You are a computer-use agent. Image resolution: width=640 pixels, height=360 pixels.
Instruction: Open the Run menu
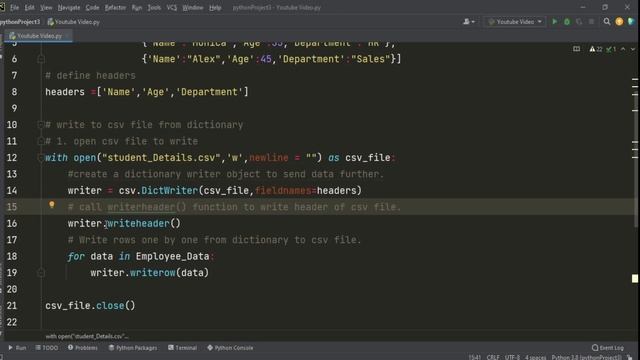(137, 7)
